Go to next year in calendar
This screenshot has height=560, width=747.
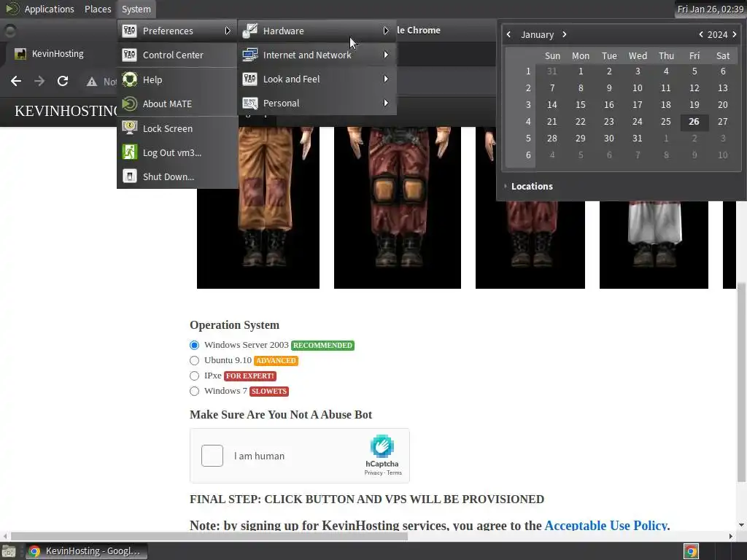pyautogui.click(x=734, y=34)
